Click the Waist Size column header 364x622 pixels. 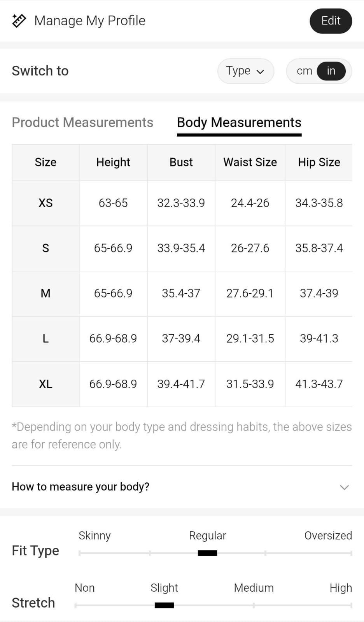point(250,162)
